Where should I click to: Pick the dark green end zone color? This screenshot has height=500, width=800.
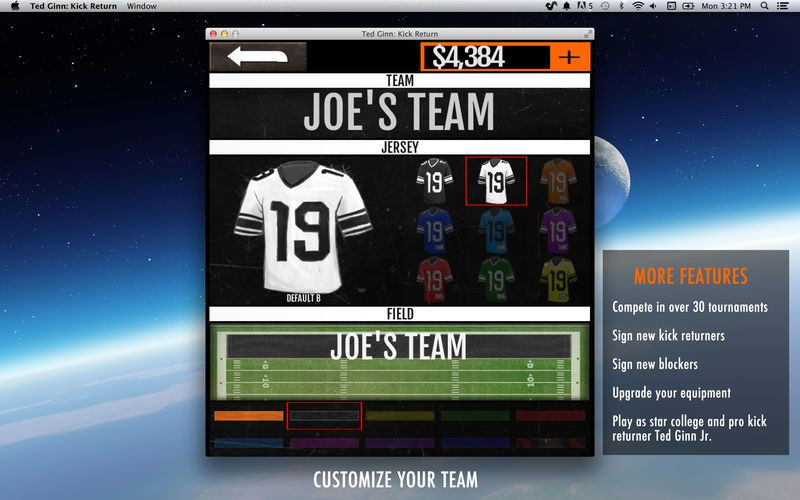pos(475,416)
